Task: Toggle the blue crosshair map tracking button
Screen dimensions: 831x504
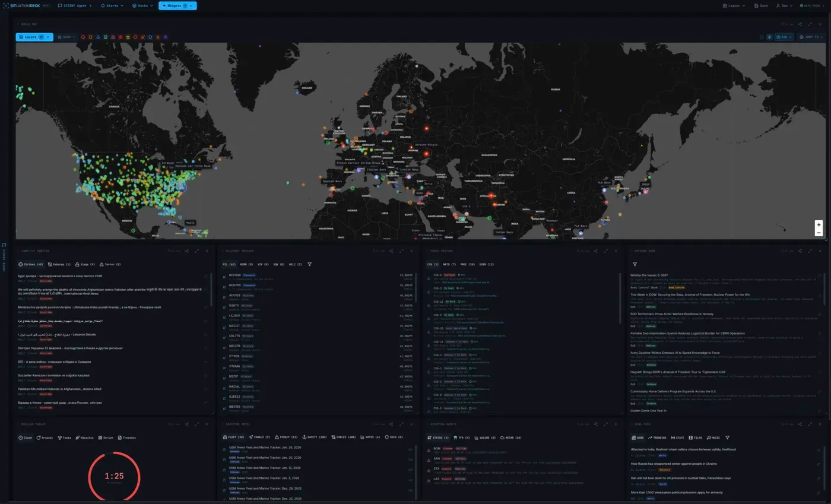Action: (769, 37)
